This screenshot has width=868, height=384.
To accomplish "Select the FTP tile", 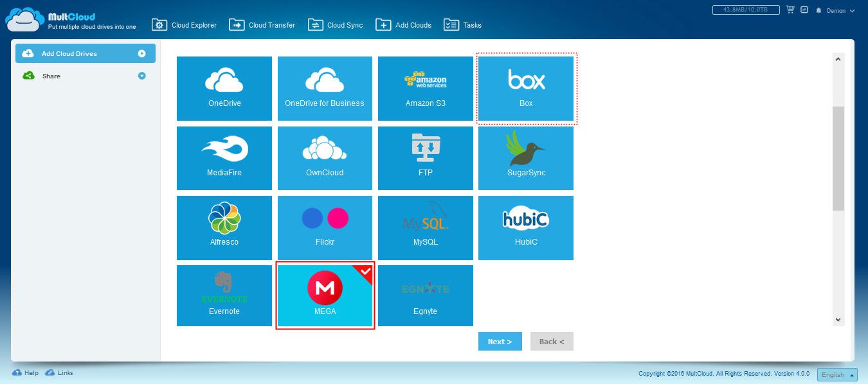I will coord(426,158).
